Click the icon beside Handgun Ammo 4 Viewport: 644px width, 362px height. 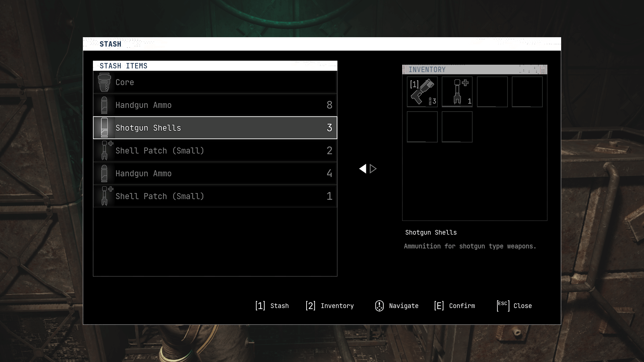[x=104, y=173]
